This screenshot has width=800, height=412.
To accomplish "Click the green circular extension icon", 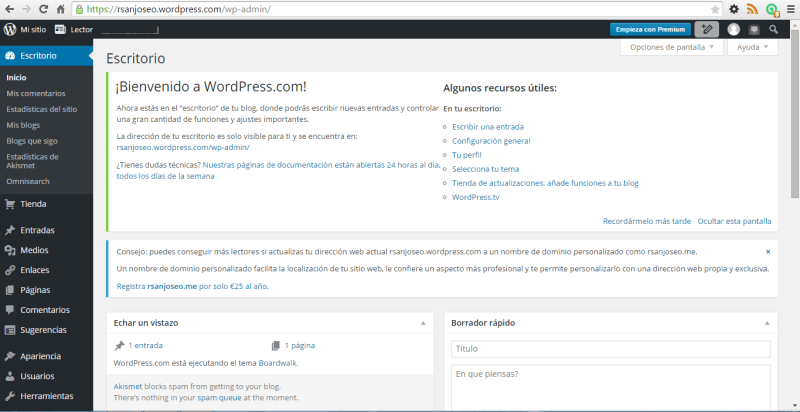I will (772, 9).
